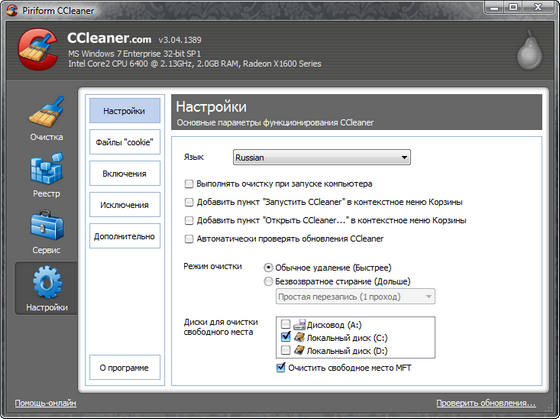
Task: Open the Очистка cleaner broom icon
Action: tap(47, 112)
